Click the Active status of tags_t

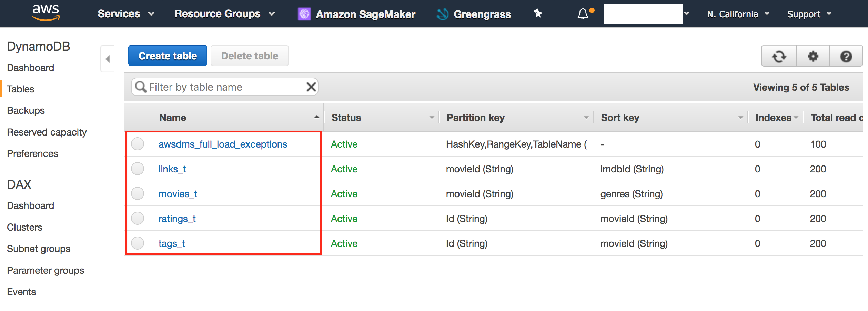coord(344,243)
